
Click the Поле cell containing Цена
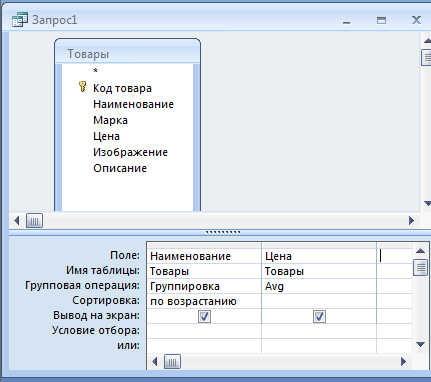(x=319, y=256)
